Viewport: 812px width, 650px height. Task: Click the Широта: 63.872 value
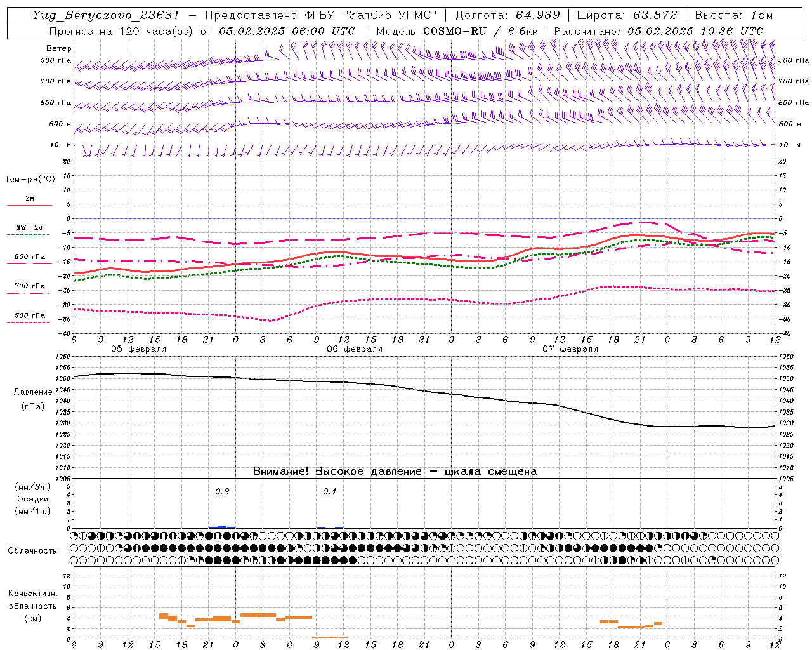click(x=627, y=15)
